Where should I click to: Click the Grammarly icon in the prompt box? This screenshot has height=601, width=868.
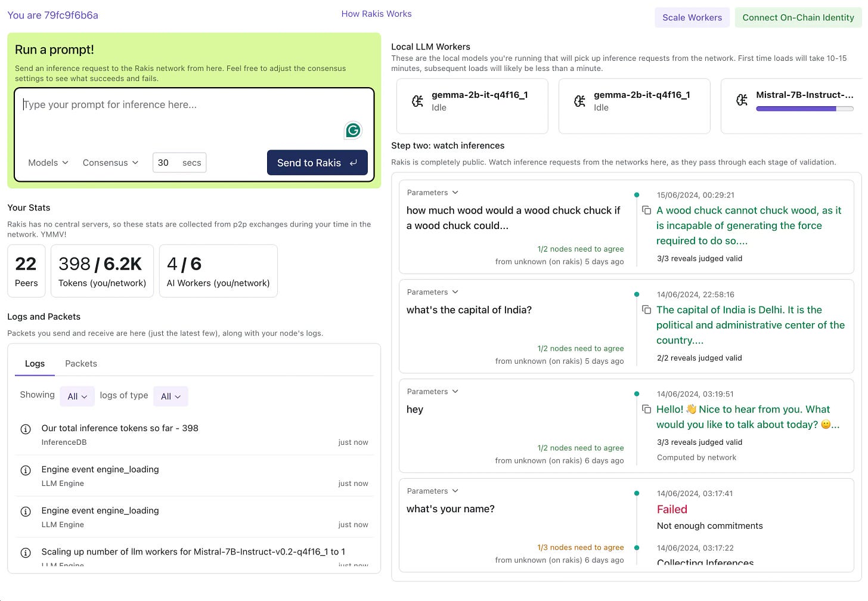click(353, 130)
